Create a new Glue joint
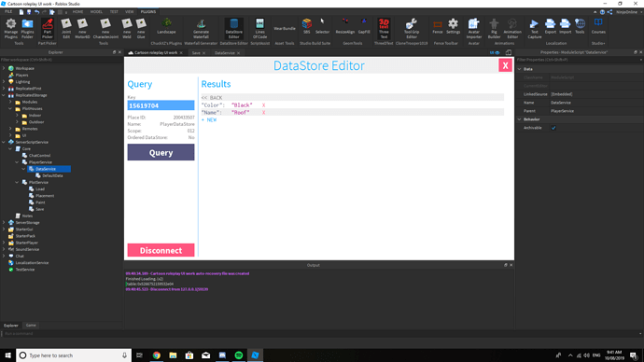644x362 pixels. tap(141, 28)
